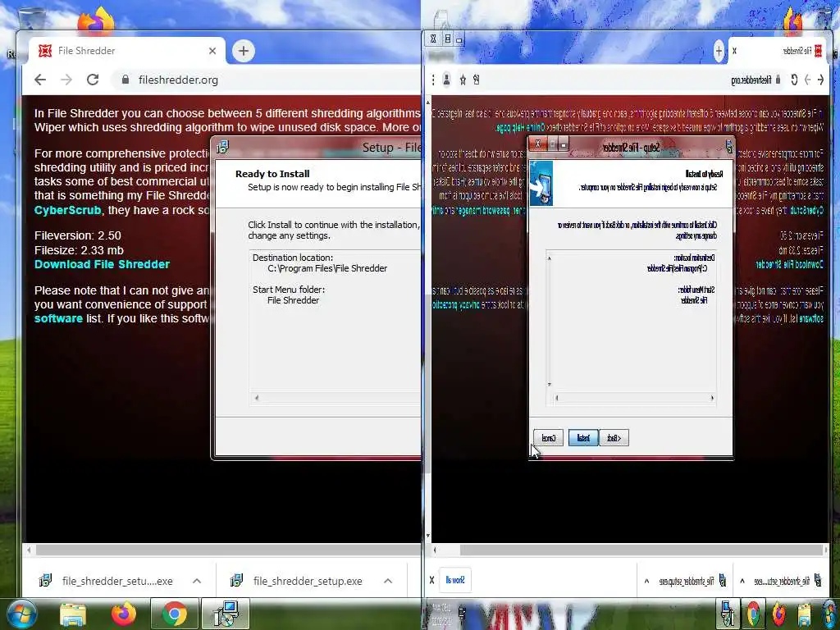Viewport: 840px width, 630px height.
Task: Switch to Chrome from the unmirrored taskbar
Action: [174, 614]
